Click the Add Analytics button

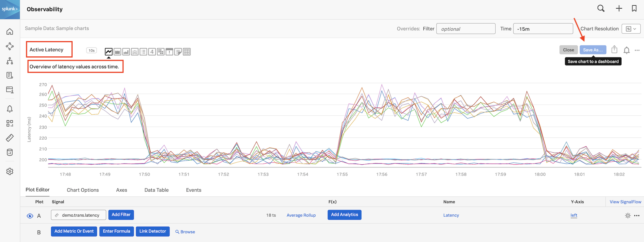pos(344,215)
